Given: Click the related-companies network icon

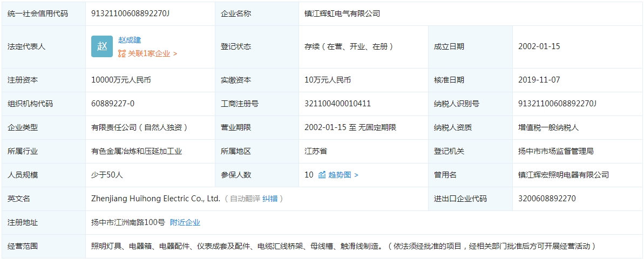Looking at the screenshot, I should (122, 53).
